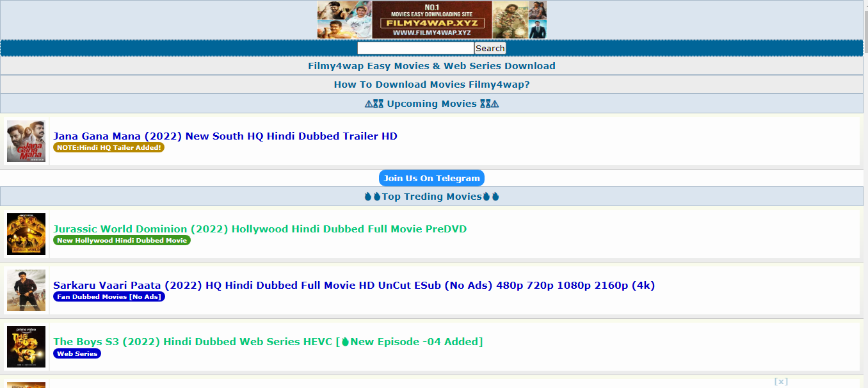This screenshot has height=388, width=868.
Task: Open Jurassic World Dominion Hindi Dubbed movie link
Action: coord(260,229)
